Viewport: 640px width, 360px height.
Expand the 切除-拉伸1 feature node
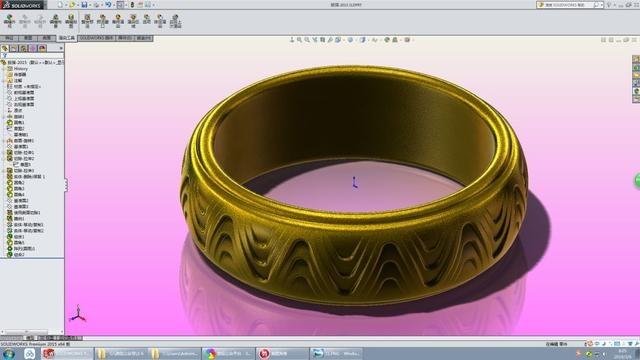pyautogui.click(x=4, y=153)
